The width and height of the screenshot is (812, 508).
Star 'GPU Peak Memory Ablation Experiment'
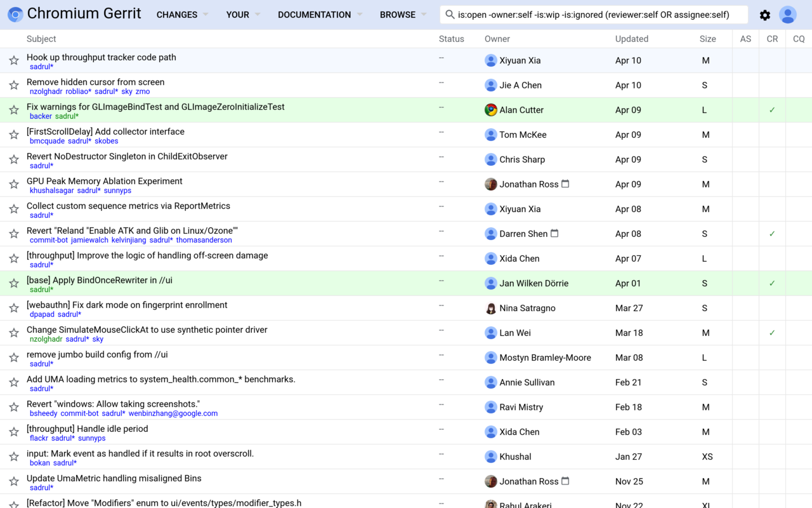click(14, 184)
